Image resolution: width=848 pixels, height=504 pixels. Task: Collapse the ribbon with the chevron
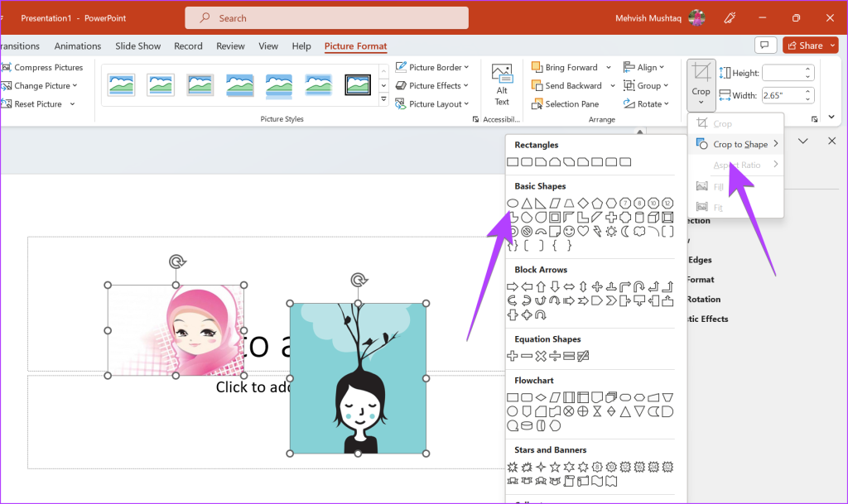coord(831,117)
